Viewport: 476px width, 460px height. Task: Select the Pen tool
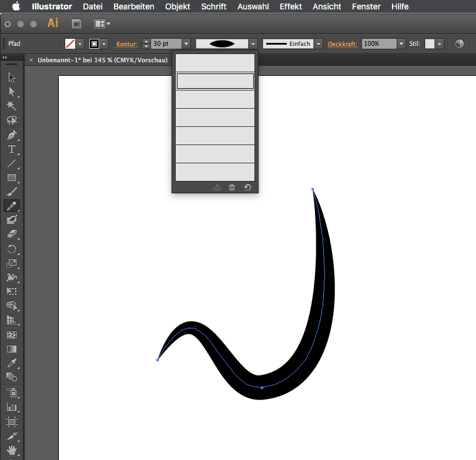(12, 135)
